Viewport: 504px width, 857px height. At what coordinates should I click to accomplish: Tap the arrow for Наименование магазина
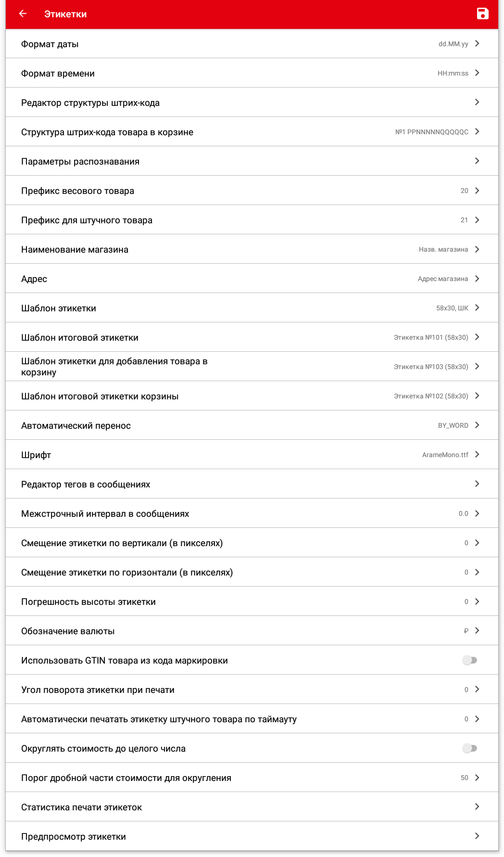click(477, 249)
